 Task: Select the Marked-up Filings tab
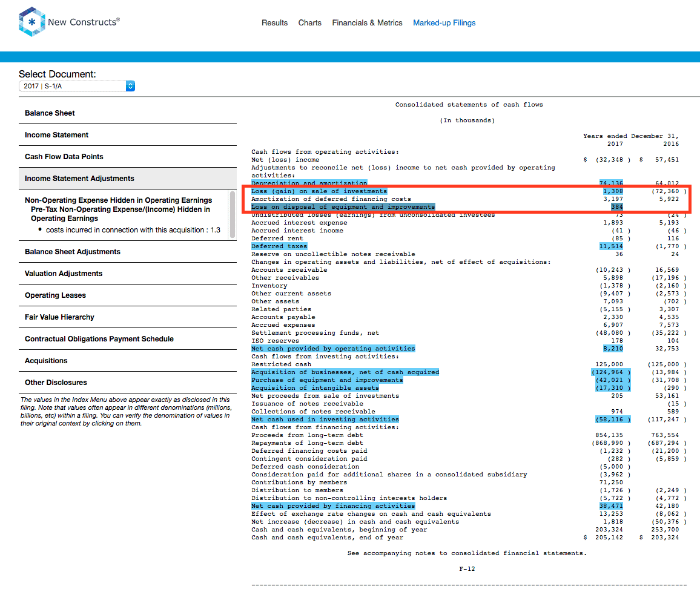click(444, 23)
